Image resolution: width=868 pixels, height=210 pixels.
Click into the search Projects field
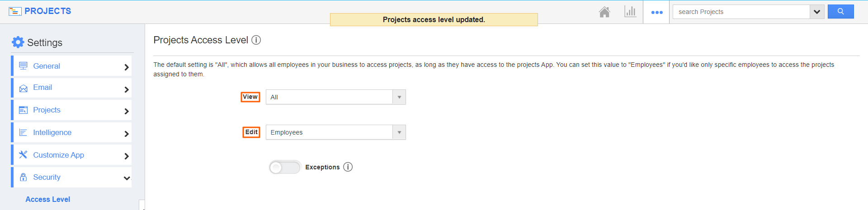741,12
